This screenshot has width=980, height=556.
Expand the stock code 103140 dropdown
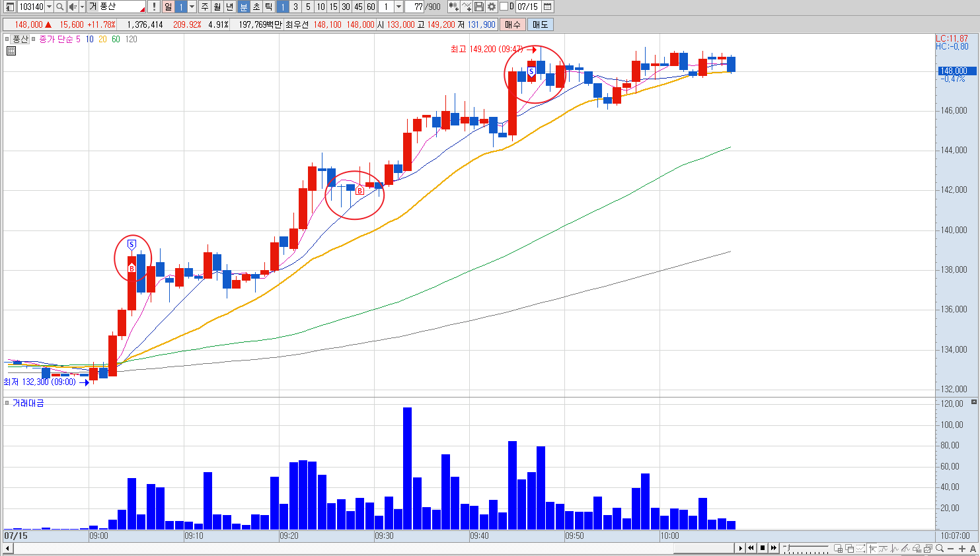point(50,7)
